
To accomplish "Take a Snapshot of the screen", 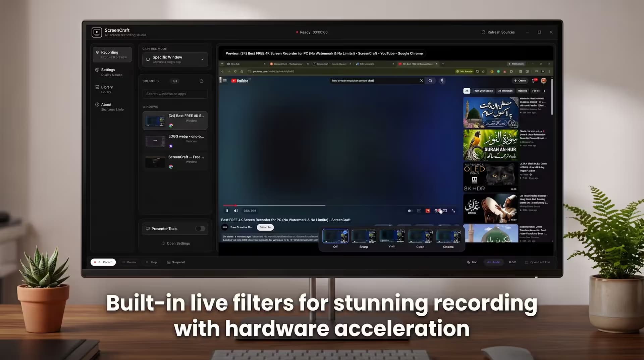I will 176,262.
